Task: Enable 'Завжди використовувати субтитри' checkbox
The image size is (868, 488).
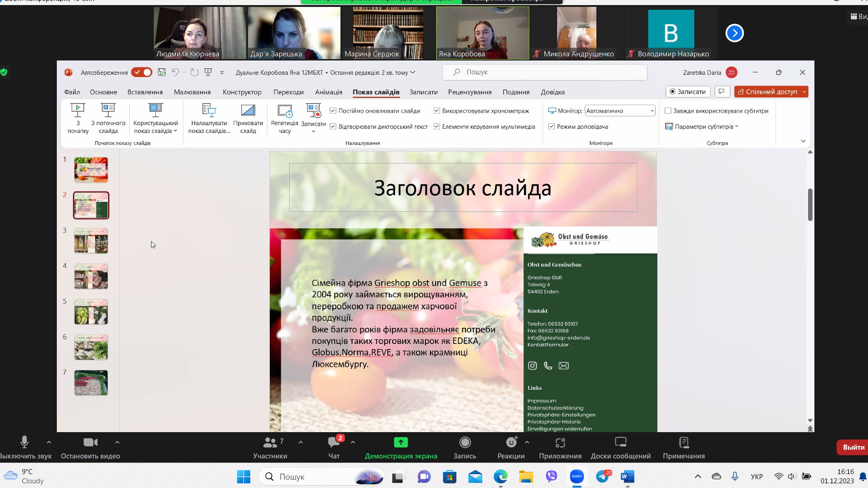Action: [x=668, y=111]
